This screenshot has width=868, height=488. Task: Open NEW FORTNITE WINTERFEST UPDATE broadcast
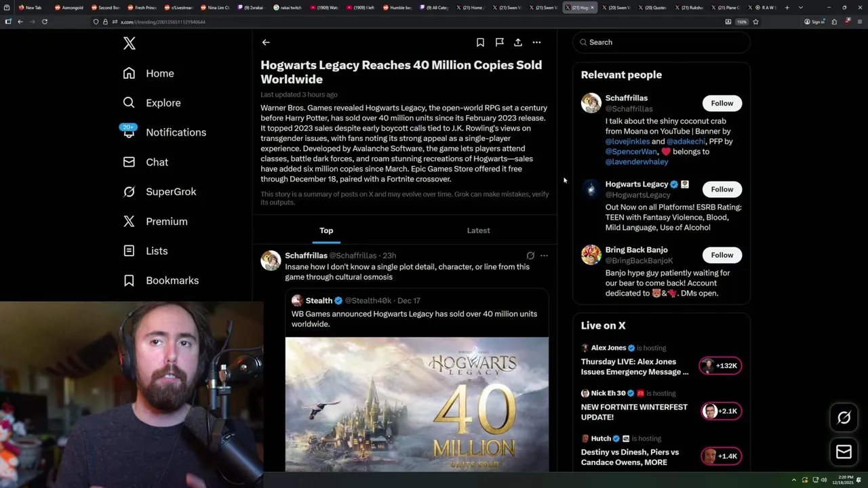634,412
